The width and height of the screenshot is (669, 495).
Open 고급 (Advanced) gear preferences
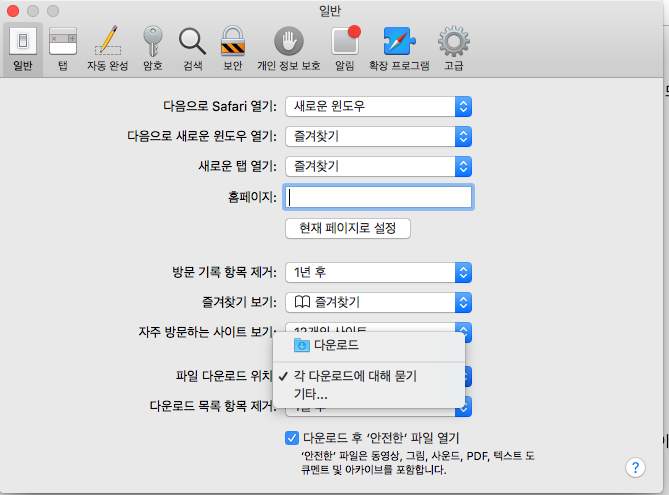tap(454, 50)
